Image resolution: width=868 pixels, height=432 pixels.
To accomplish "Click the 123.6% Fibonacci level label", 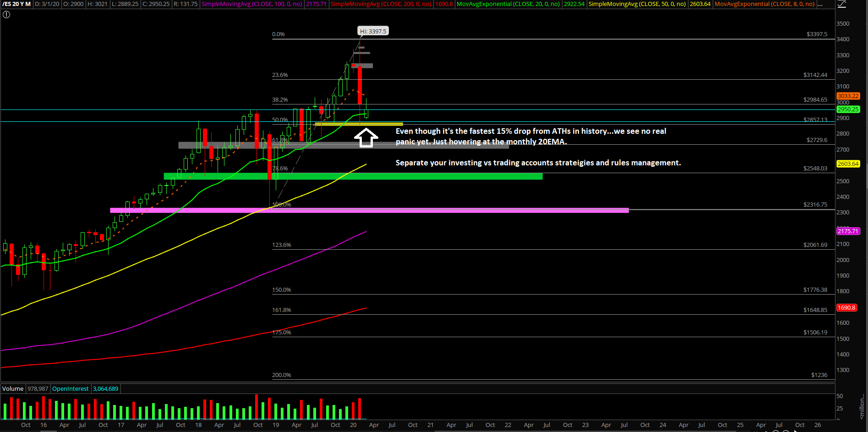I will [282, 245].
